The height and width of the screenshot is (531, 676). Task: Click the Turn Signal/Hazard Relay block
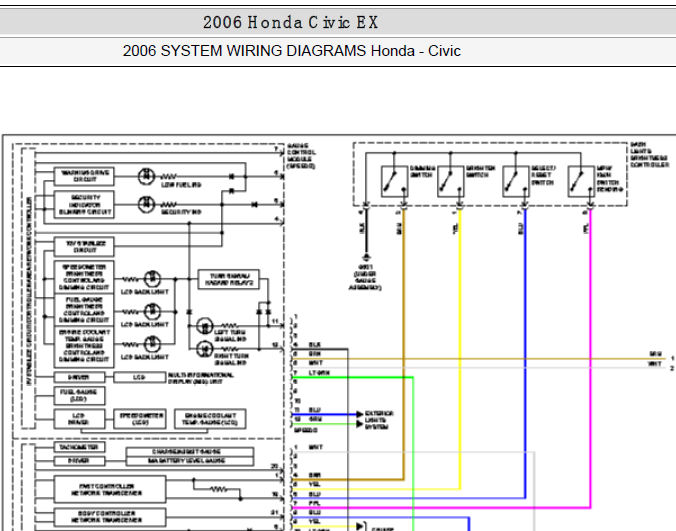[x=228, y=279]
